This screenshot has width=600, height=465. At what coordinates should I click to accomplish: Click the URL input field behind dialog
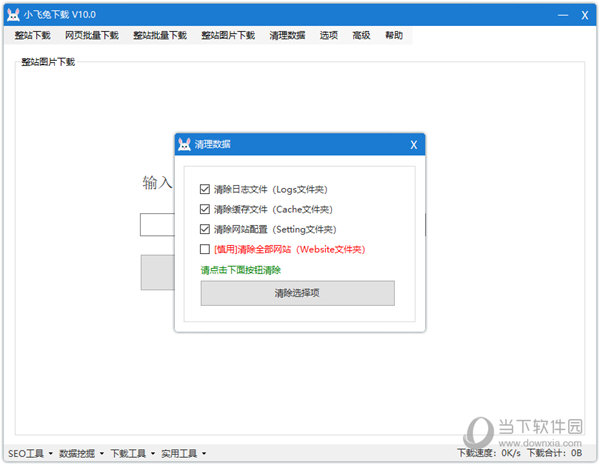(157, 225)
